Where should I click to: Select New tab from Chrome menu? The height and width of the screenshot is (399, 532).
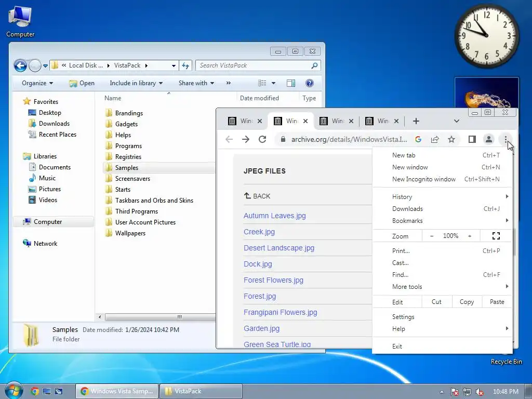[x=442, y=155]
